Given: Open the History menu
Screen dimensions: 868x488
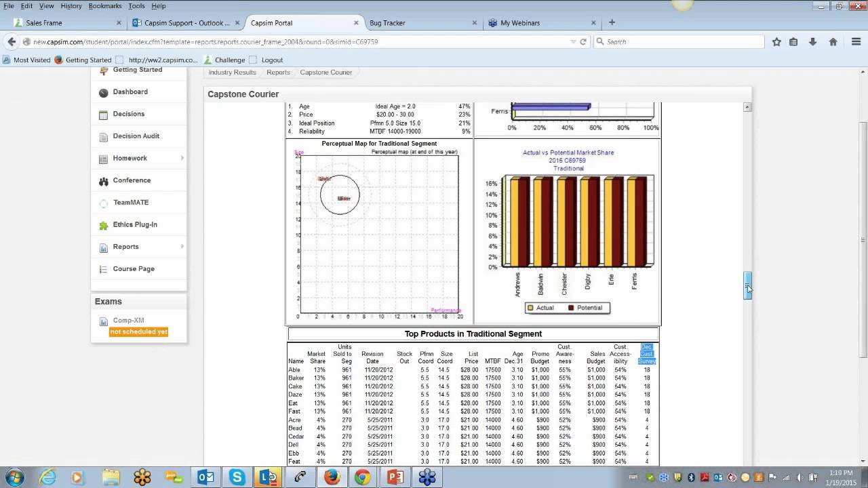Looking at the screenshot, I should [71, 5].
